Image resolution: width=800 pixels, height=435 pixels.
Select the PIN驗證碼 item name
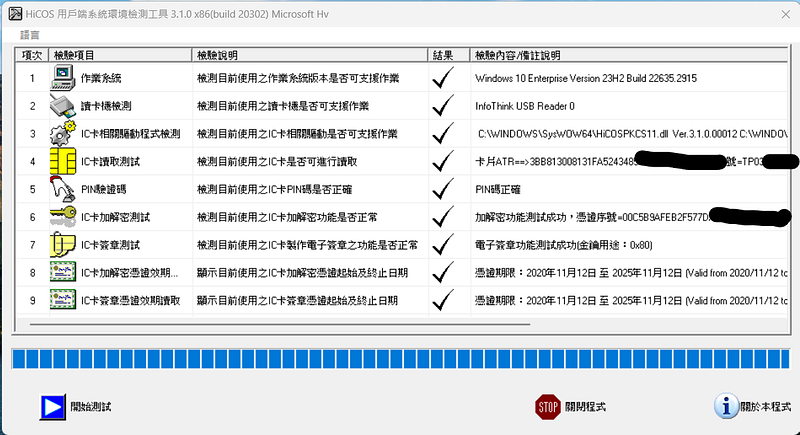(104, 189)
